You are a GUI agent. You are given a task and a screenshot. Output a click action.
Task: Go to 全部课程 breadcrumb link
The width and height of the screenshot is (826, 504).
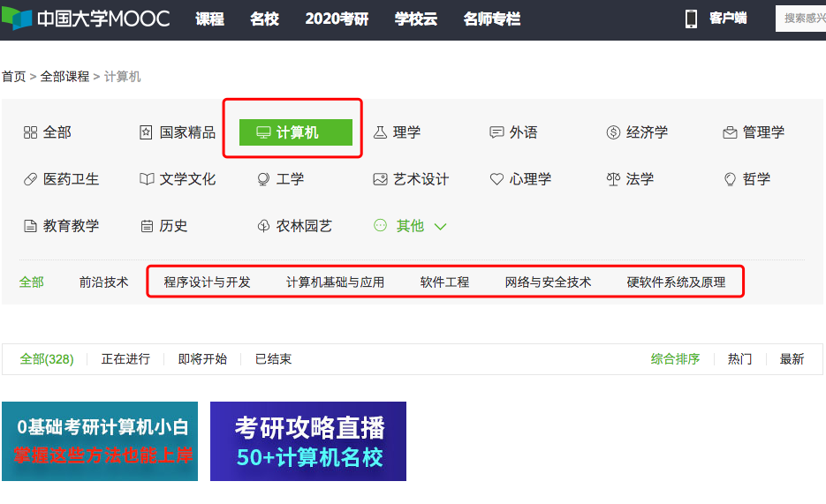click(64, 77)
